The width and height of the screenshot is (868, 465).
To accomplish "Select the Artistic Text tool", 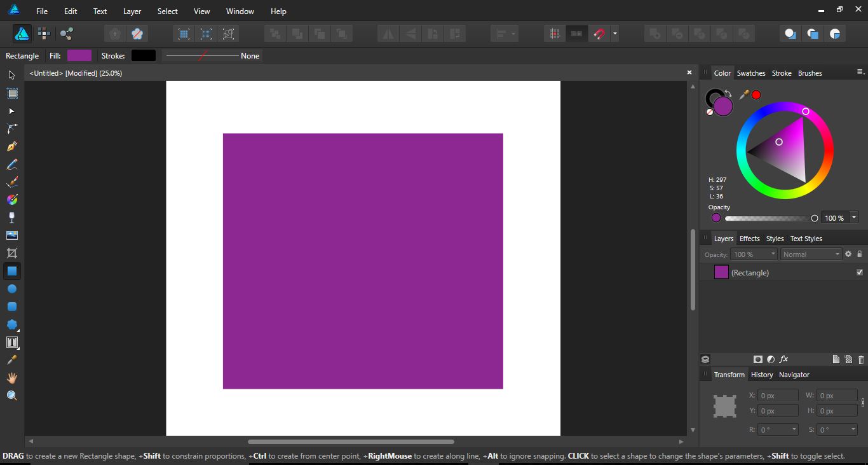I will [11, 342].
